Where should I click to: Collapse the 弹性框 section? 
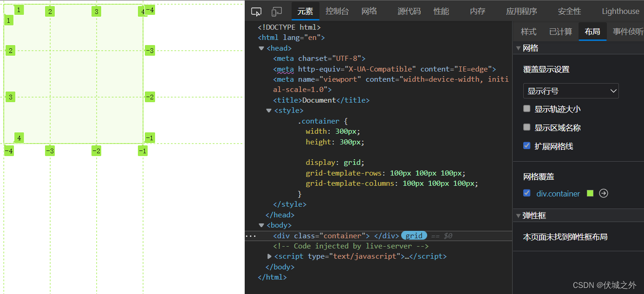(x=519, y=216)
